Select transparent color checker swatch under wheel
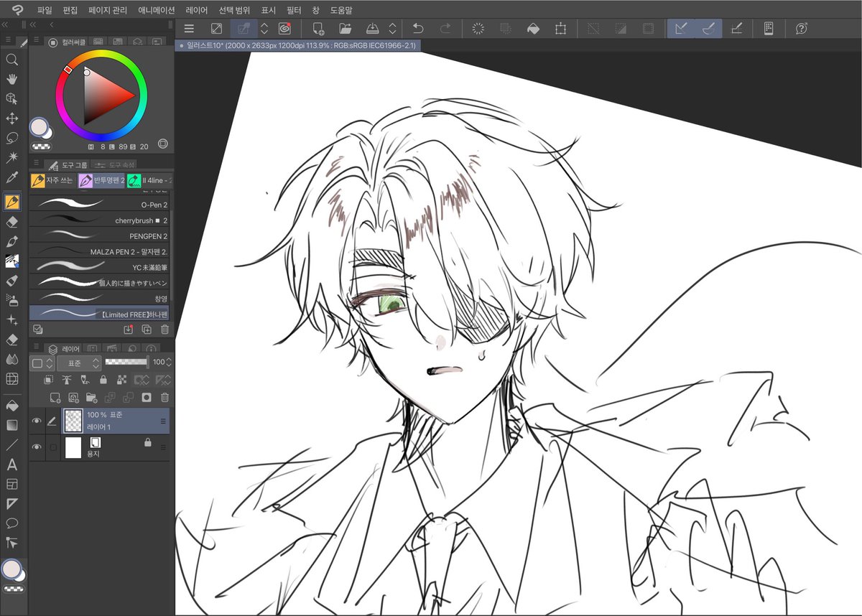This screenshot has width=862, height=616. tap(42, 146)
